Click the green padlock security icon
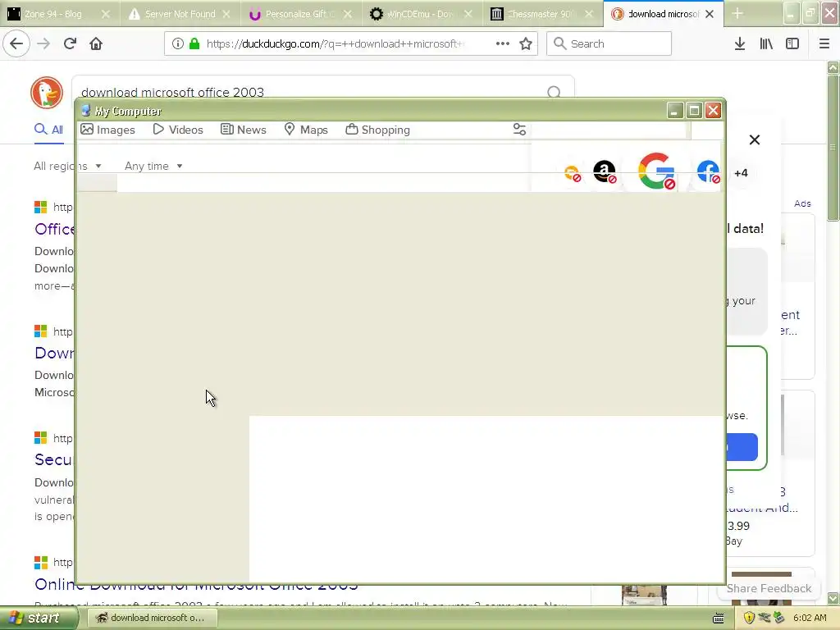 coord(194,43)
